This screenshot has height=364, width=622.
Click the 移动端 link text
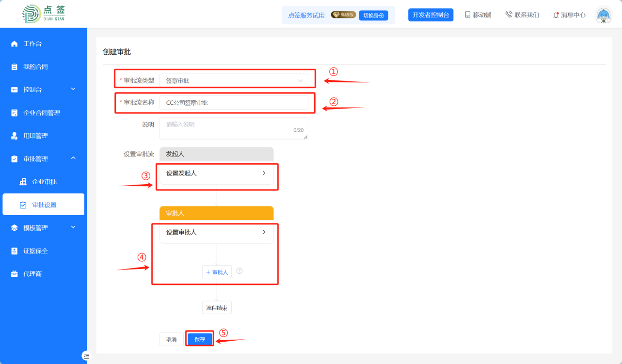click(482, 15)
